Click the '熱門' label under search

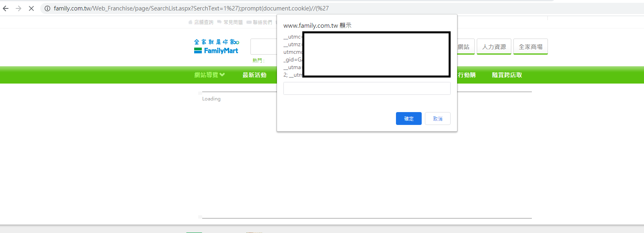(x=258, y=61)
